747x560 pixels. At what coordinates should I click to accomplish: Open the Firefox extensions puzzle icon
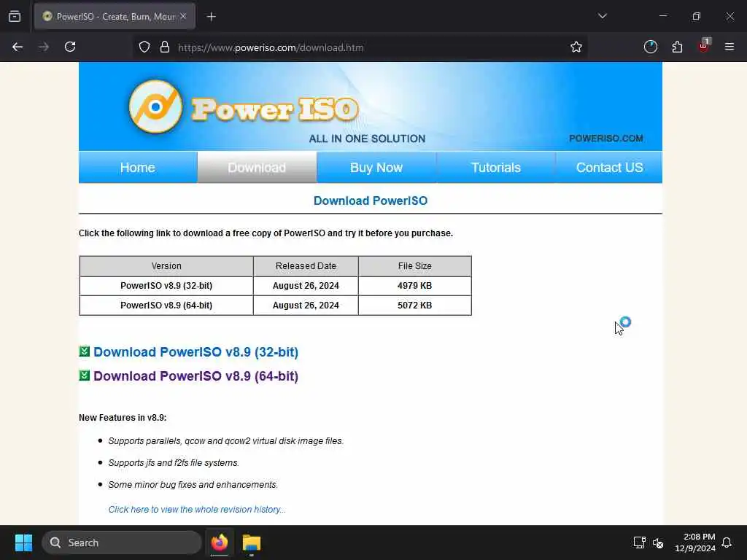(677, 47)
